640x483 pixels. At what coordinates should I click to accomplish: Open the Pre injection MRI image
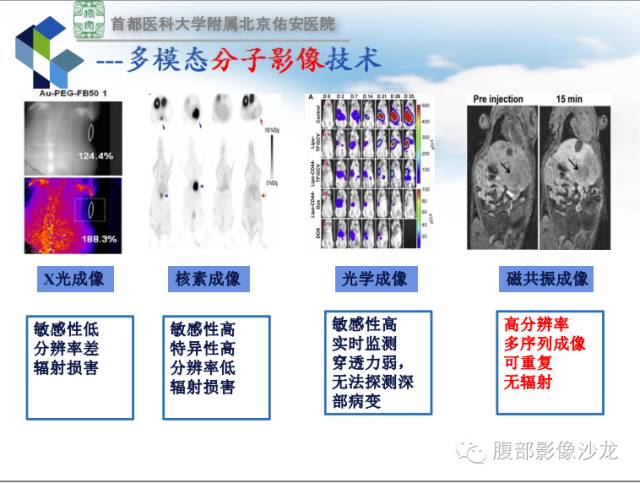coord(502,178)
